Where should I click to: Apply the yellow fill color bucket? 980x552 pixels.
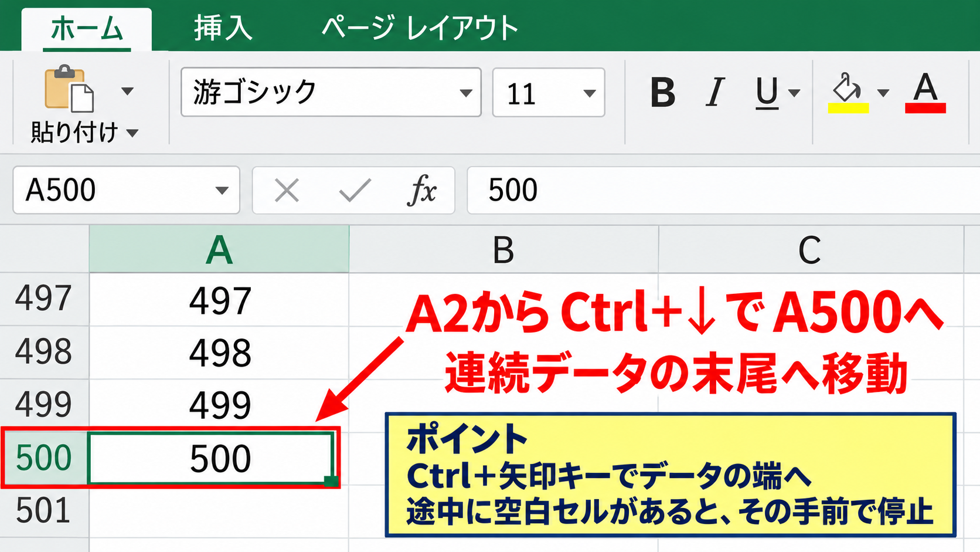(x=848, y=93)
